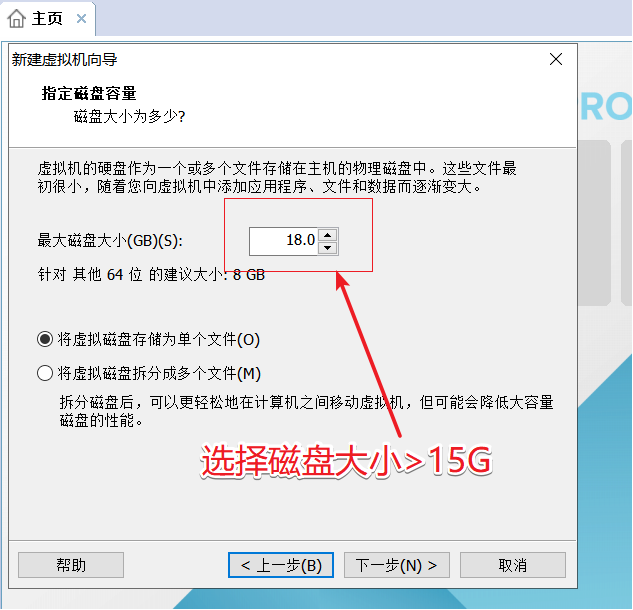This screenshot has height=610, width=633.
Task: Select 将虚拟磁盘存储为单个文件 radio button
Action: point(45,339)
